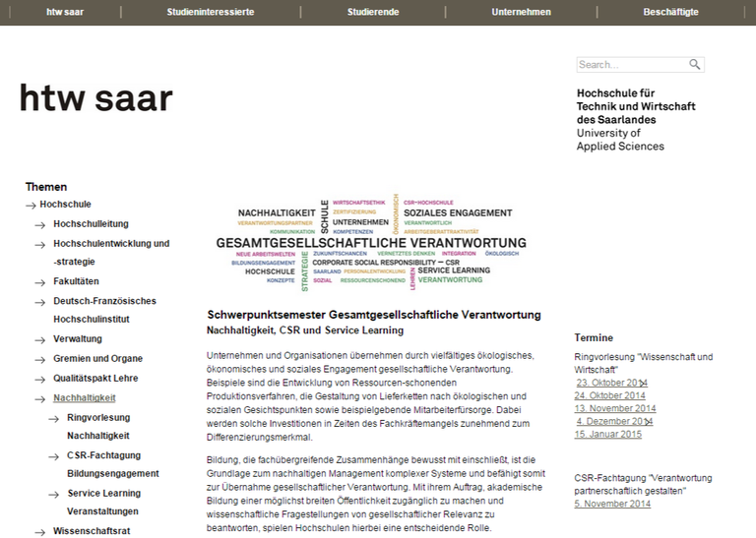Open the 15. Januar 2015 event link
This screenshot has width=756, height=538.
click(608, 434)
